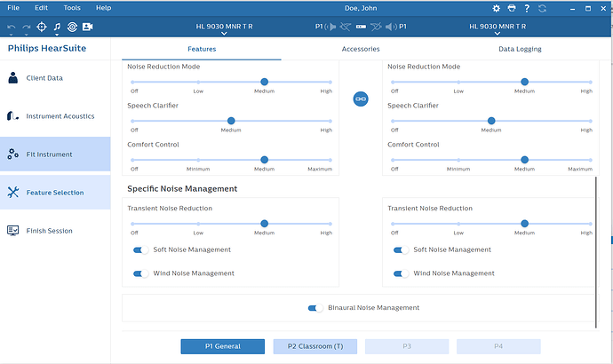Image resolution: width=613 pixels, height=364 pixels.
Task: Click the Doe, John client name
Action: 361,8
